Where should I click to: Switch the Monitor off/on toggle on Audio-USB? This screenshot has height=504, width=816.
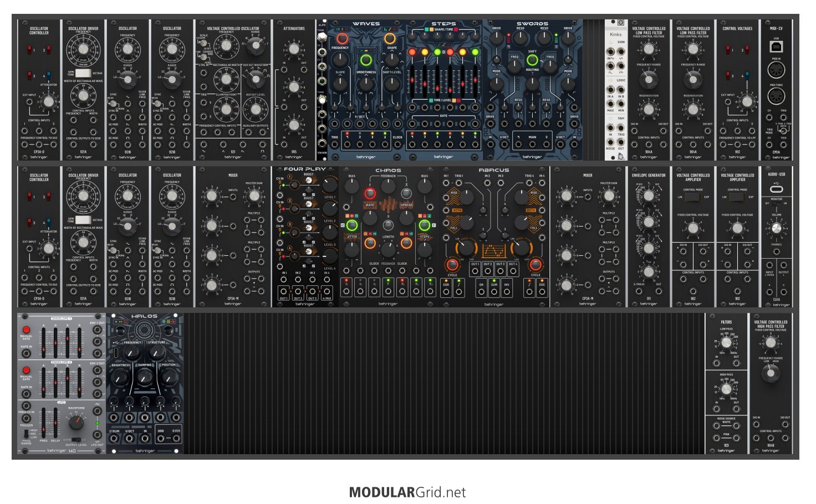(776, 203)
